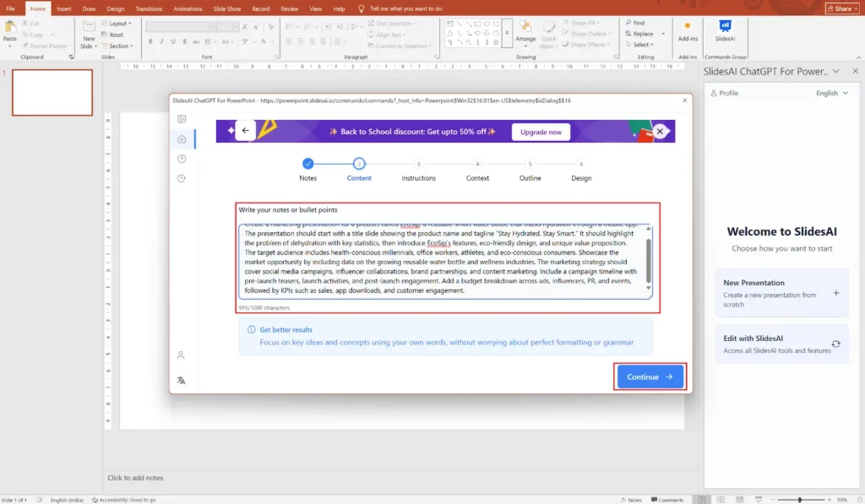Click the translate language icon in sidebar
The width and height of the screenshot is (865, 504).
click(x=181, y=381)
